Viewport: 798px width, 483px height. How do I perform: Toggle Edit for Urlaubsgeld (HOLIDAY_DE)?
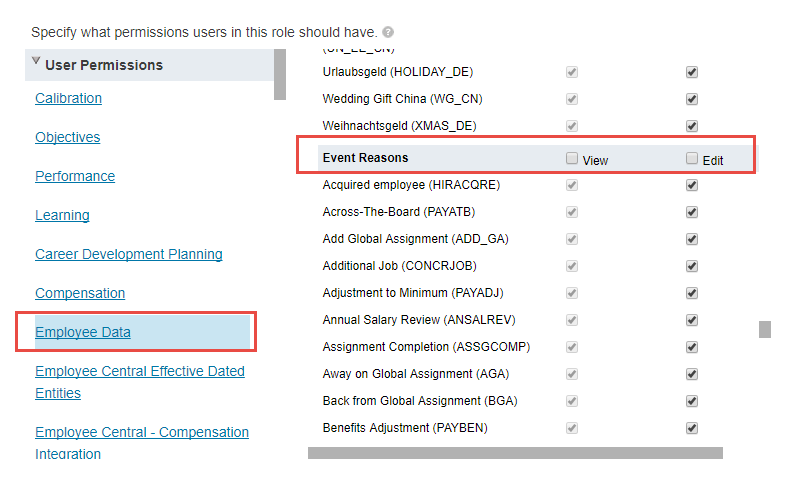(692, 72)
